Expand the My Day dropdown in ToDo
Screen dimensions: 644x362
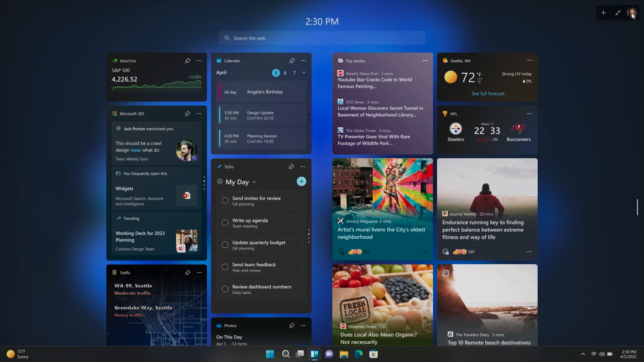254,182
